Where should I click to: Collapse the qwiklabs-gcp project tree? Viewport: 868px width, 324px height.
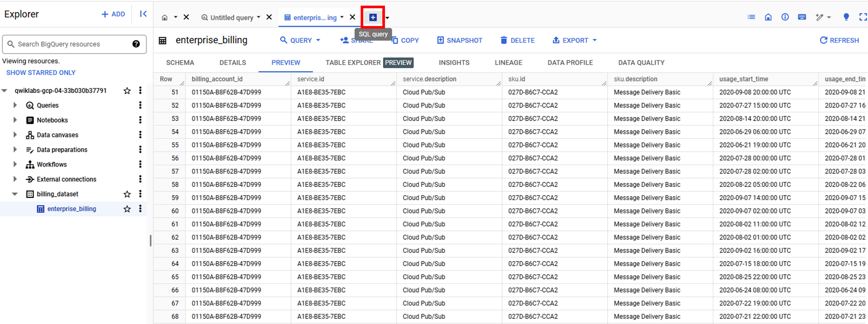pos(4,91)
